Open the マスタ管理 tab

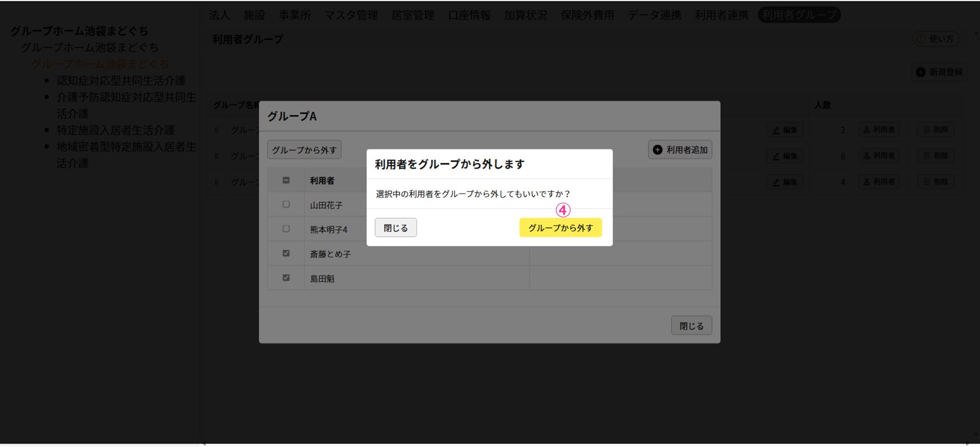(x=351, y=15)
